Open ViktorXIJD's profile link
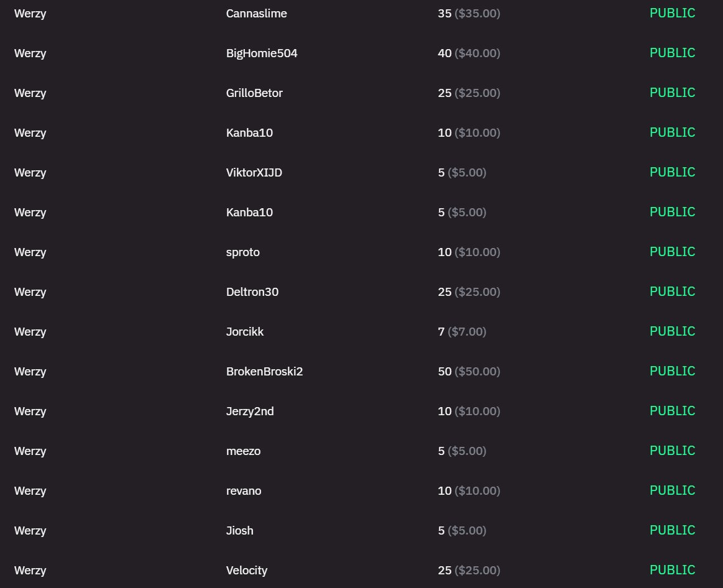723x588 pixels. pos(254,172)
